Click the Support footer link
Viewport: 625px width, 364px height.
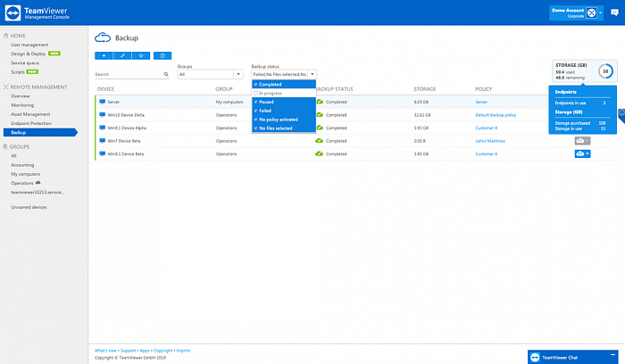coord(128,351)
